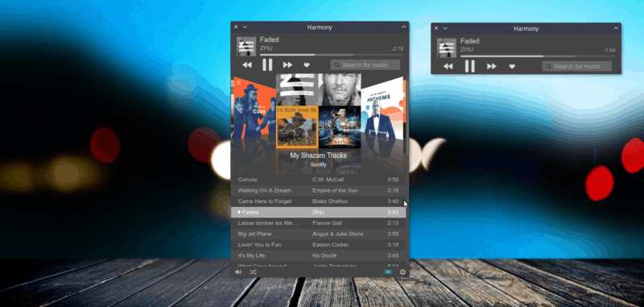
Task: Click the Blake Shelton face album tile
Action: [x=340, y=89]
